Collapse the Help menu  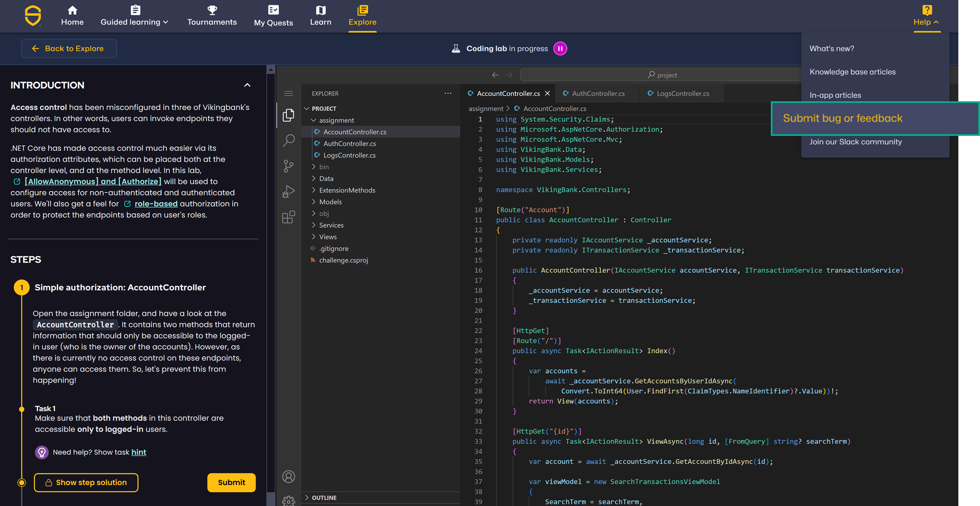coord(926,16)
